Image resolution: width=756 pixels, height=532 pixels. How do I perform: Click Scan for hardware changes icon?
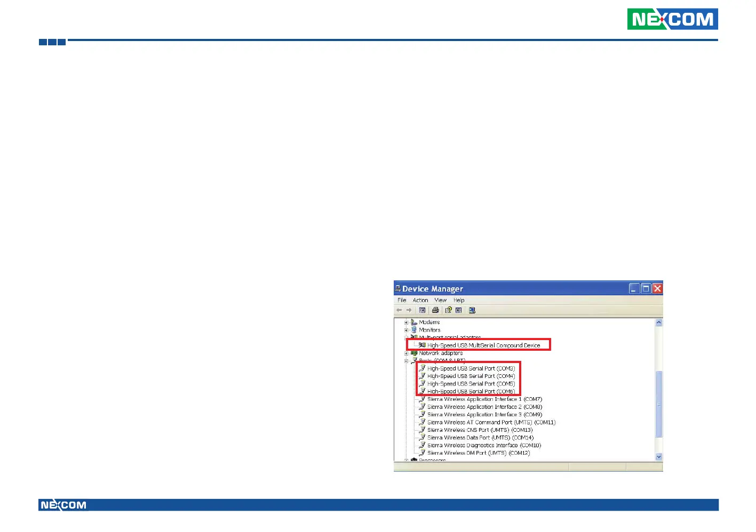472,310
